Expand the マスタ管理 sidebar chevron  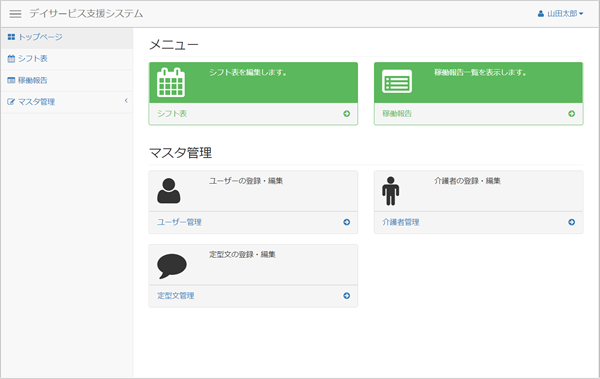(126, 101)
